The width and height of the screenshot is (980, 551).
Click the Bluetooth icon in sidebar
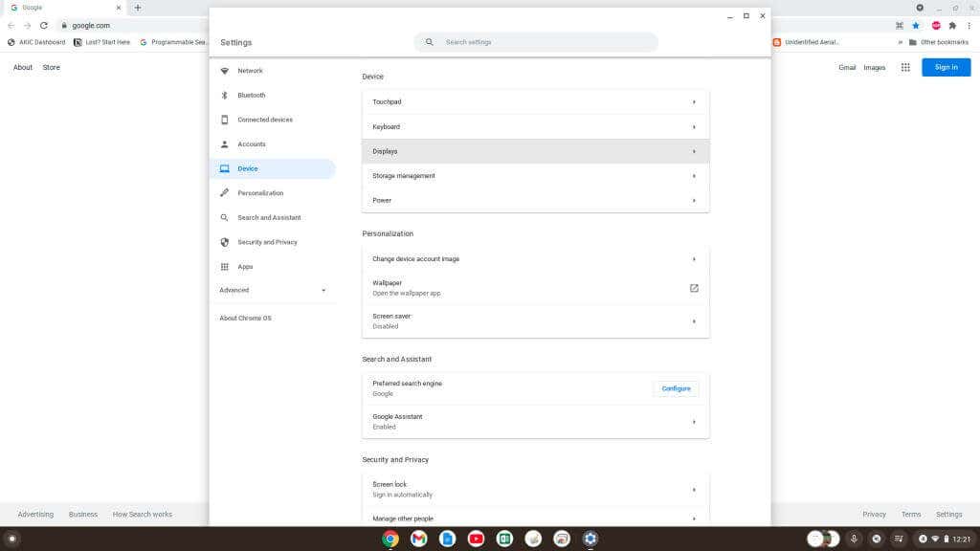(x=224, y=95)
